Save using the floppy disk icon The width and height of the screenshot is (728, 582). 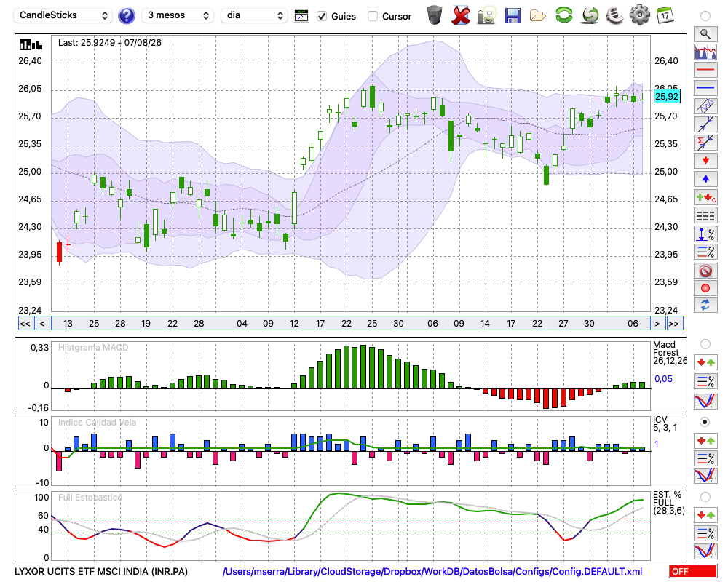513,15
